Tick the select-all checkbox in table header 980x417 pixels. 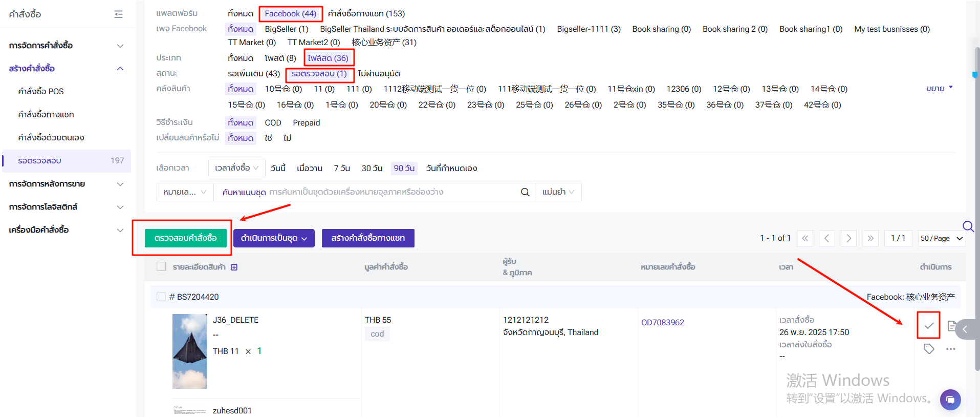pos(161,266)
